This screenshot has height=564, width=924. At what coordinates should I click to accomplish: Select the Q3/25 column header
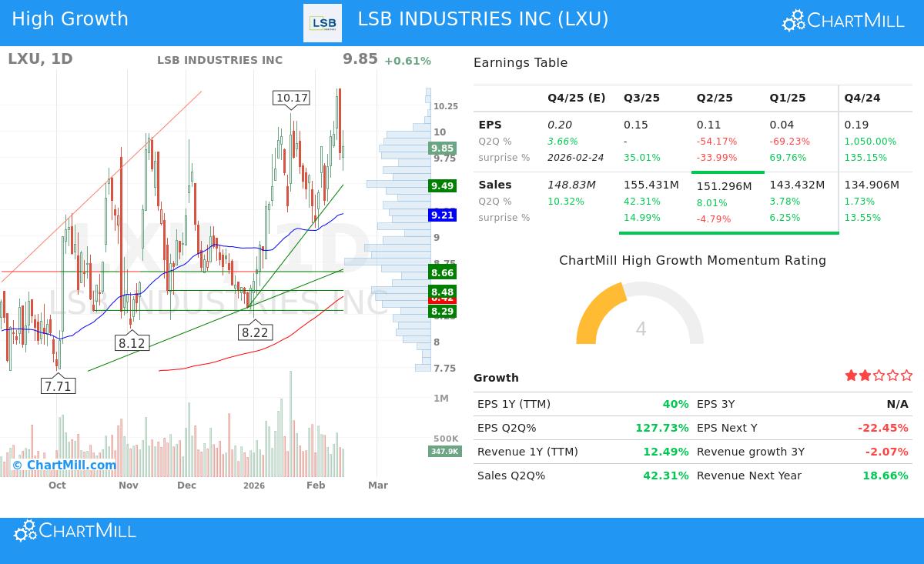click(641, 98)
